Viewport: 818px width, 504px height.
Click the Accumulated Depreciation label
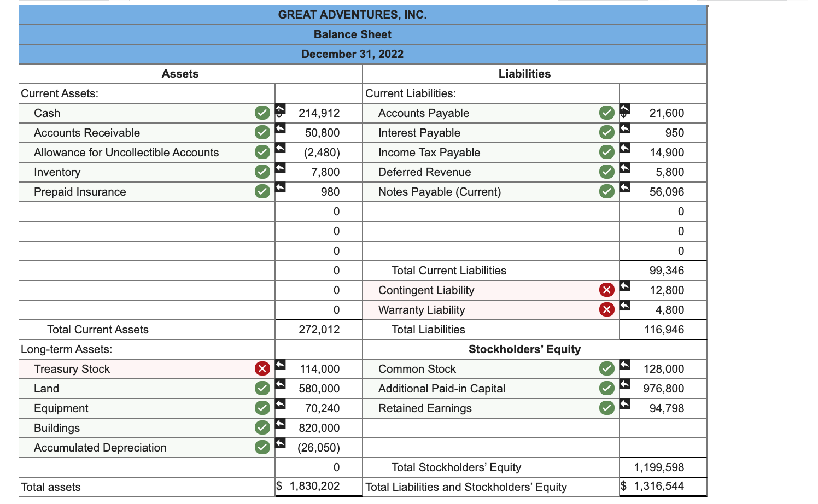click(x=100, y=448)
